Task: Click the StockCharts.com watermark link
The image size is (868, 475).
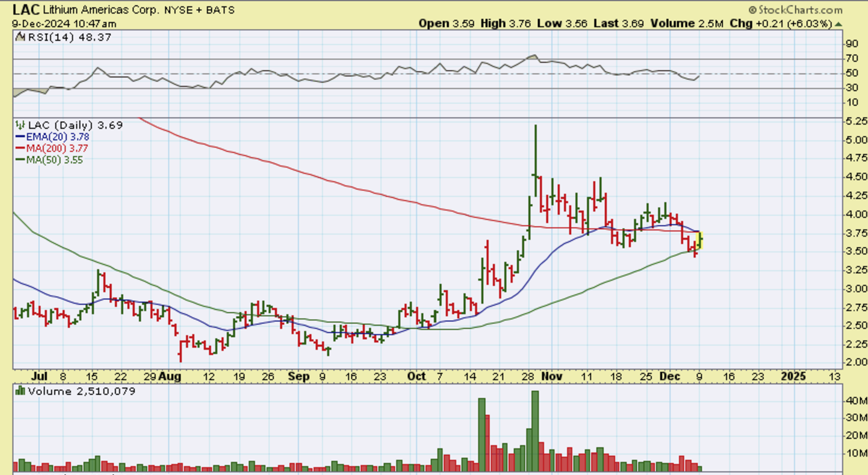Action: click(800, 10)
